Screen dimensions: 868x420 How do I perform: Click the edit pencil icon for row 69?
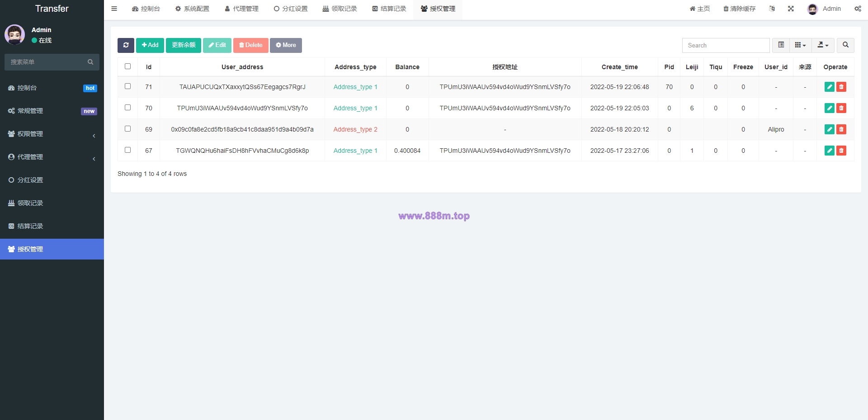[829, 129]
